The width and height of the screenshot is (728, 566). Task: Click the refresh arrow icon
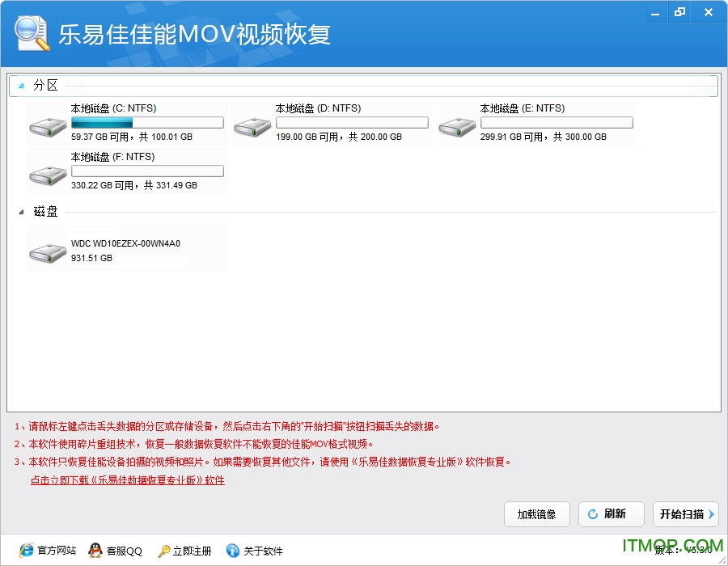[593, 514]
